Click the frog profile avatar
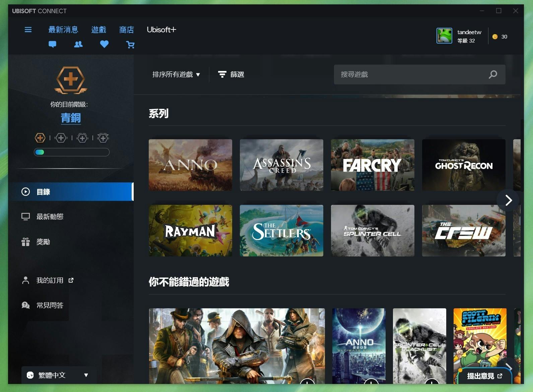Viewport: 533px width, 392px height. point(444,36)
